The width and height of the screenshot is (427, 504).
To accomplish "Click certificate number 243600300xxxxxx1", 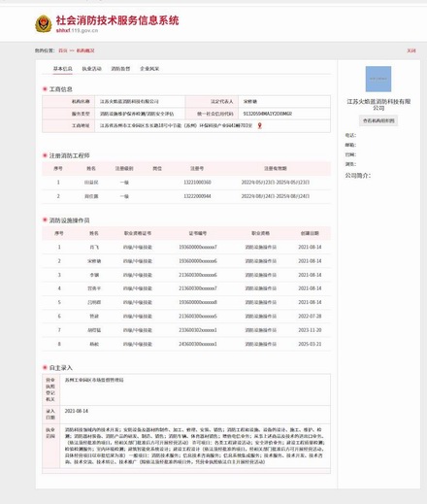I will [x=198, y=344].
